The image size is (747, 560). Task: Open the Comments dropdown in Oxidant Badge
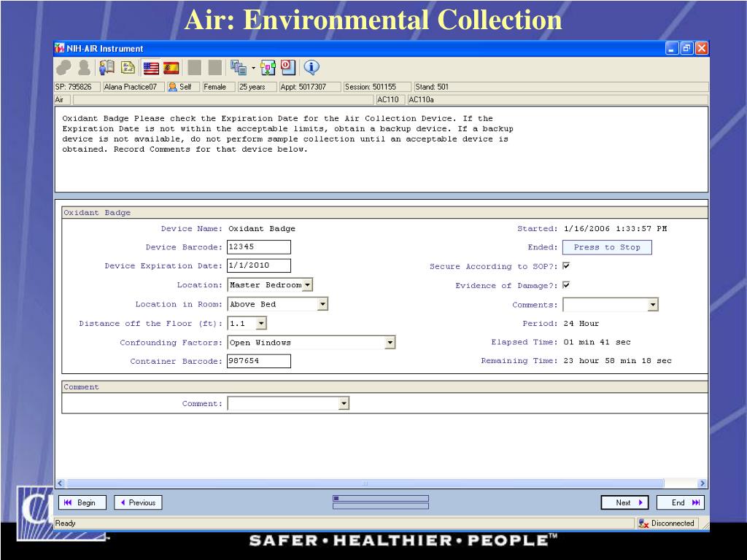[x=653, y=304]
